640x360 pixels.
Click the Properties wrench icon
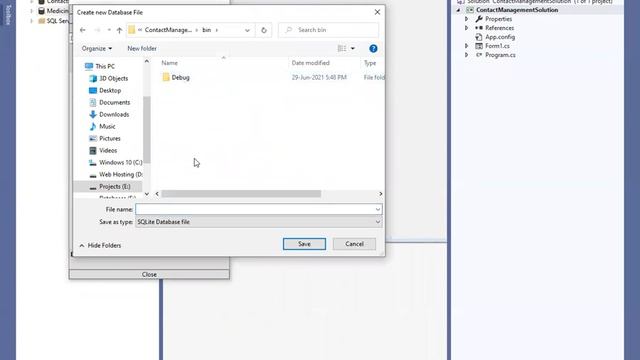[x=479, y=19]
